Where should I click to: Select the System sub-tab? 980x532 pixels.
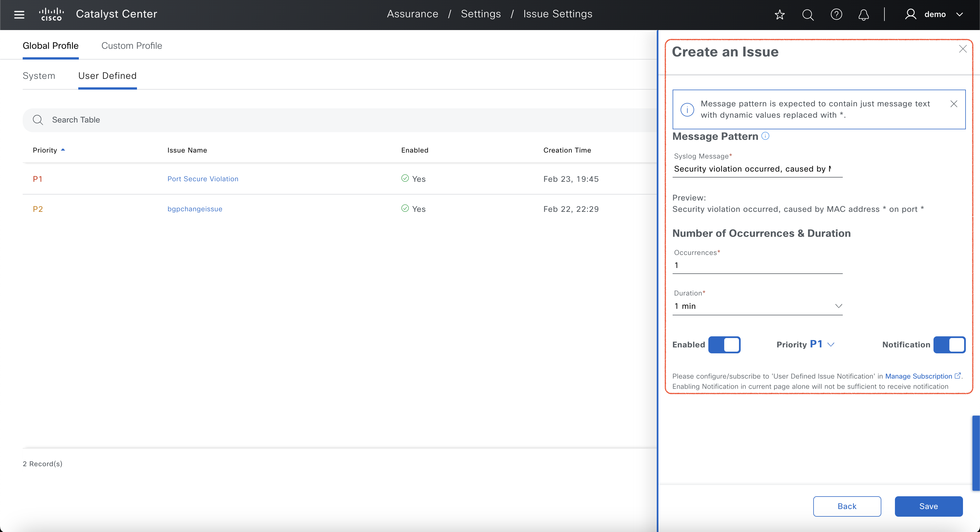[39, 76]
